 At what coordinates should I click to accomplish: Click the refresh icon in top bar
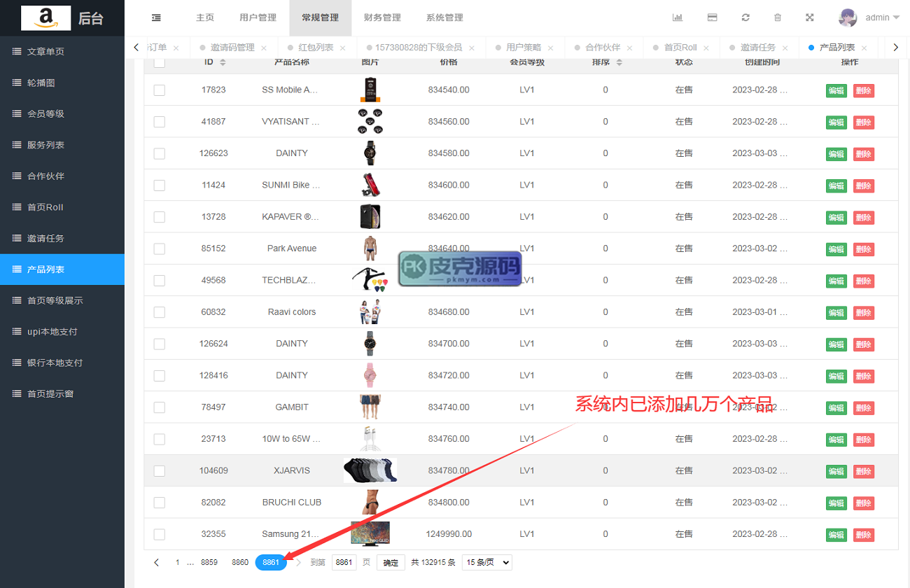(745, 17)
